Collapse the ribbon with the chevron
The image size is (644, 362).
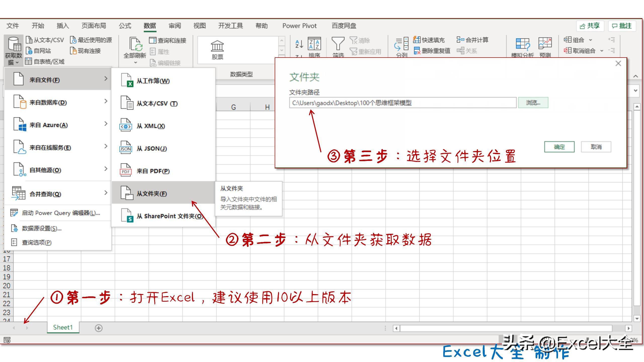tap(636, 76)
